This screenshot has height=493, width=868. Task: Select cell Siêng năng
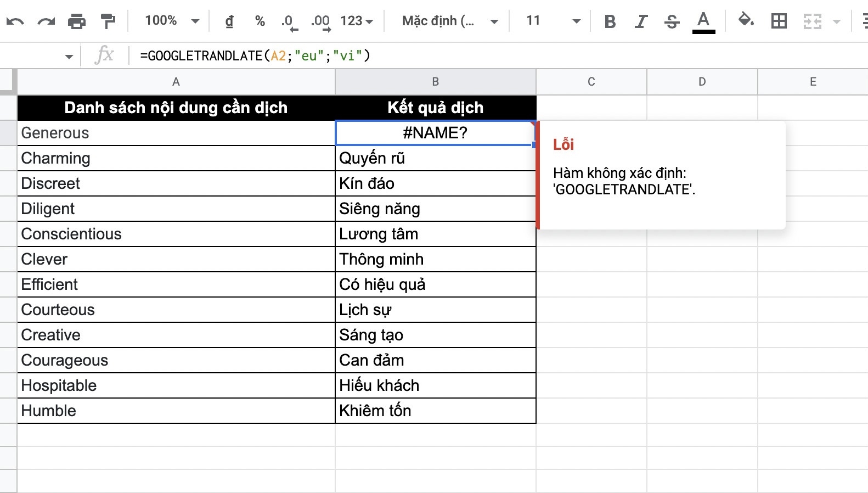pos(436,209)
